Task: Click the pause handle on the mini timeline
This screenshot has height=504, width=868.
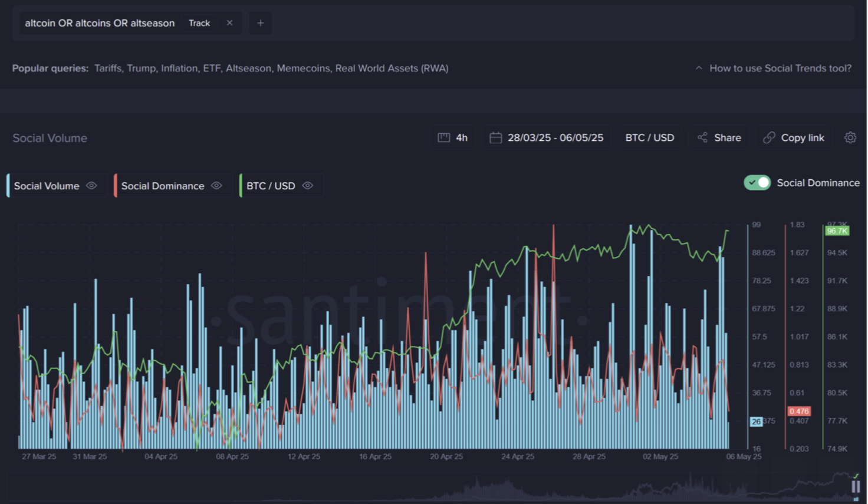Action: (x=855, y=486)
